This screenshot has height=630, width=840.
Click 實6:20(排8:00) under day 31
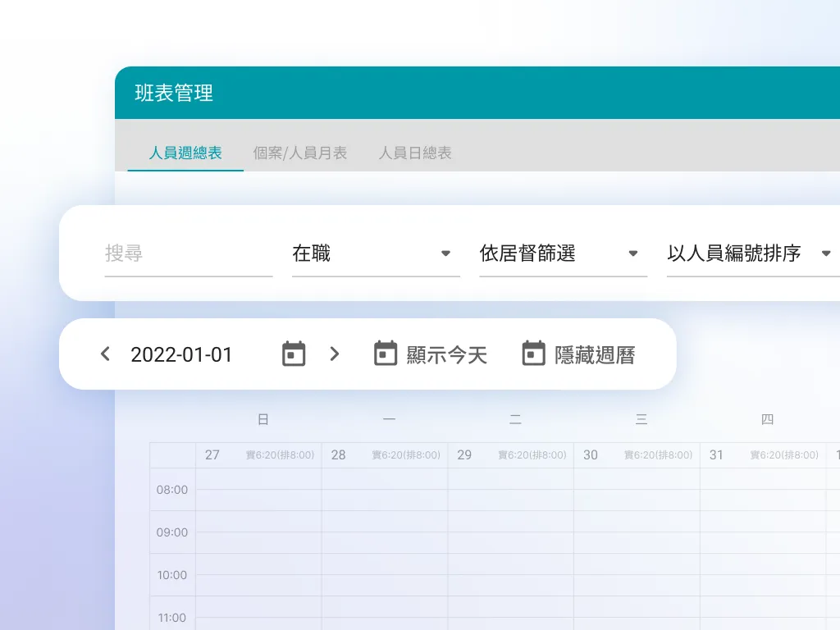pyautogui.click(x=784, y=454)
